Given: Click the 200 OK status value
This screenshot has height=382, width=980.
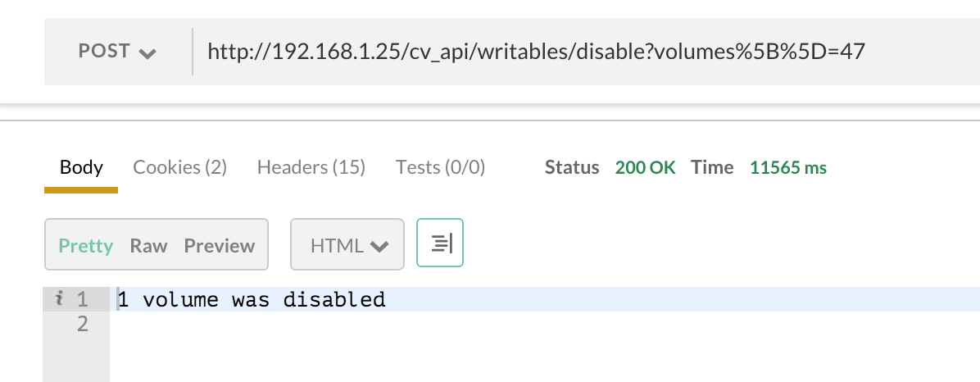Looking at the screenshot, I should click(x=645, y=168).
